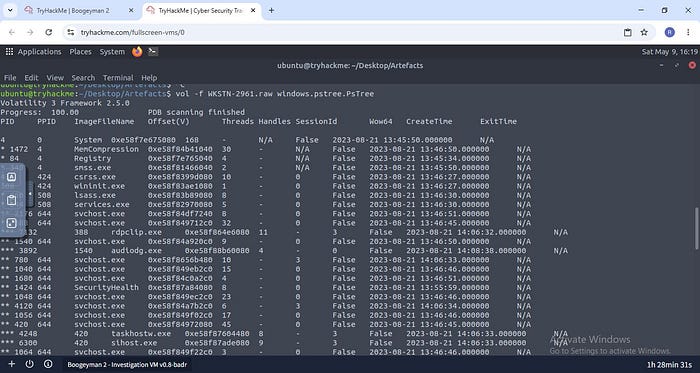Maximize the terminal window
The image size is (700, 373).
(677, 66)
